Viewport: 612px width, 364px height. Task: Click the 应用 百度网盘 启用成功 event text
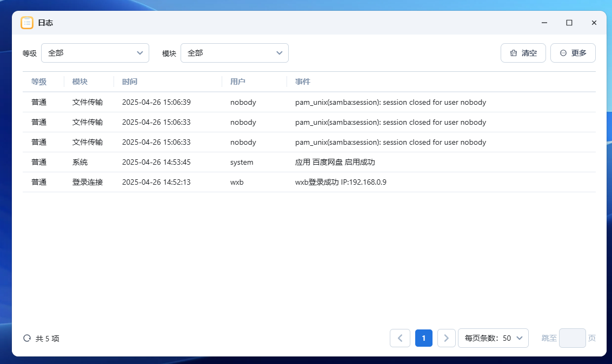tap(335, 162)
